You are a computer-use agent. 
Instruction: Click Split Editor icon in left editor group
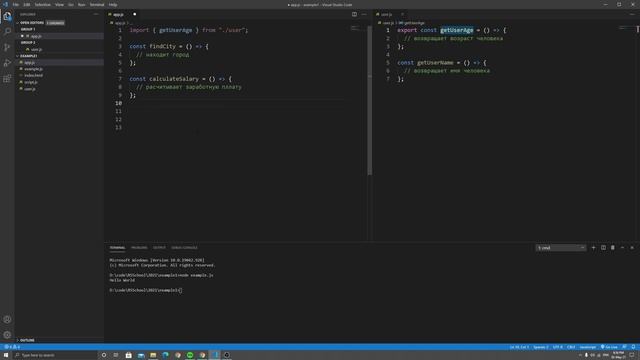pos(354,14)
